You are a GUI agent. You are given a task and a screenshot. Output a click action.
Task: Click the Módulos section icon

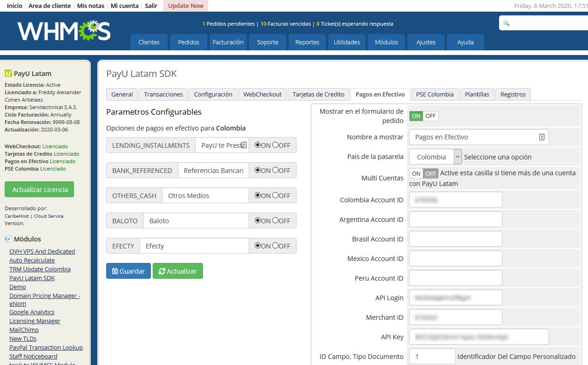8,239
